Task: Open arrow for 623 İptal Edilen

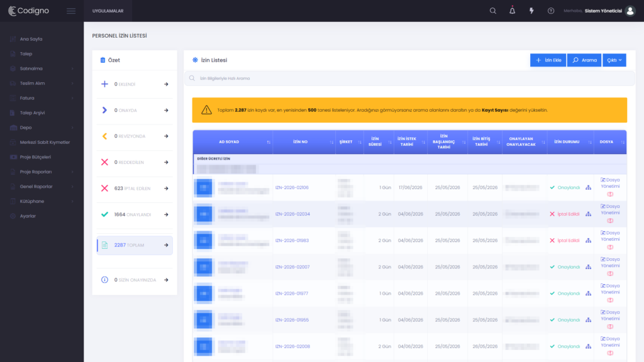Action: click(166, 189)
